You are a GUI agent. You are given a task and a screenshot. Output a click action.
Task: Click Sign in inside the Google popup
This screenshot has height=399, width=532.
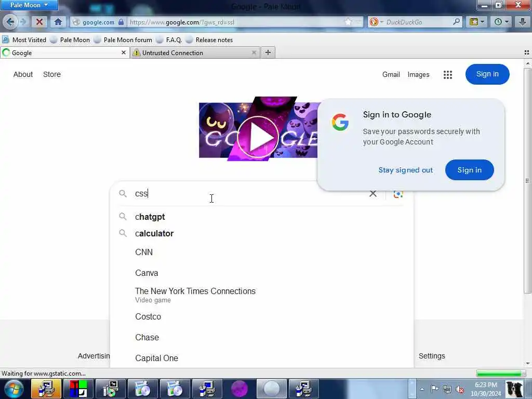[x=469, y=170]
